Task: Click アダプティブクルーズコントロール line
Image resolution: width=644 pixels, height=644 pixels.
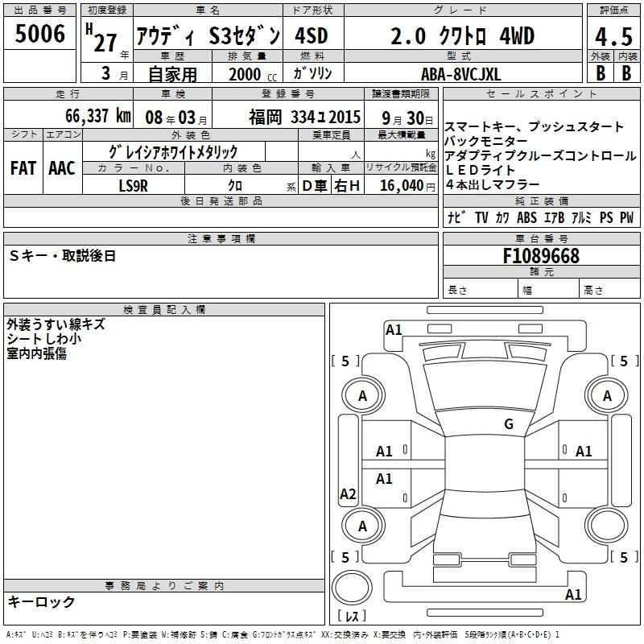Action: [540, 155]
